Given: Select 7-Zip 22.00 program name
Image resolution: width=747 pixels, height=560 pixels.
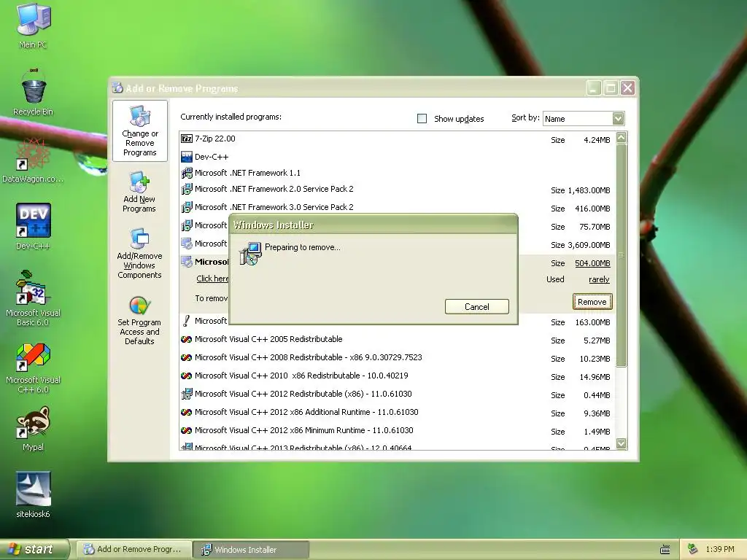Looking at the screenshot, I should (215, 139).
